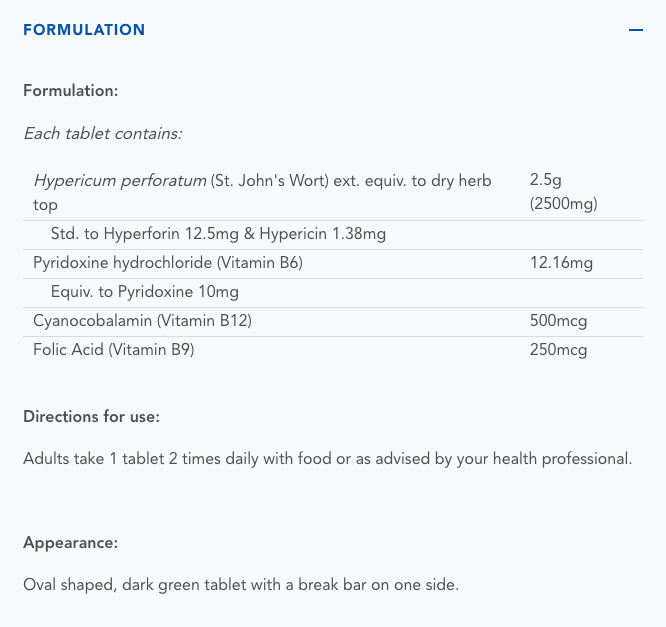Click the "Adults take 1 tablet" directions text
The height and width of the screenshot is (627, 666).
click(x=328, y=459)
